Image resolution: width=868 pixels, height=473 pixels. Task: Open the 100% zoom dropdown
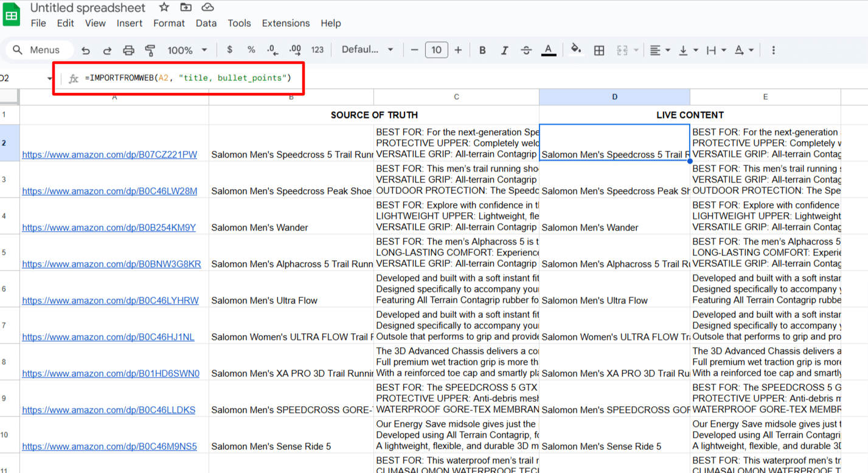(187, 50)
